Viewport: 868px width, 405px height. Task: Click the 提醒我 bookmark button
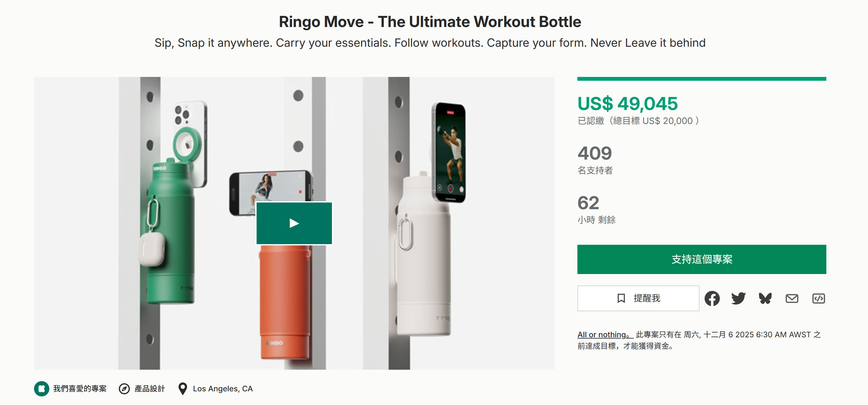638,298
